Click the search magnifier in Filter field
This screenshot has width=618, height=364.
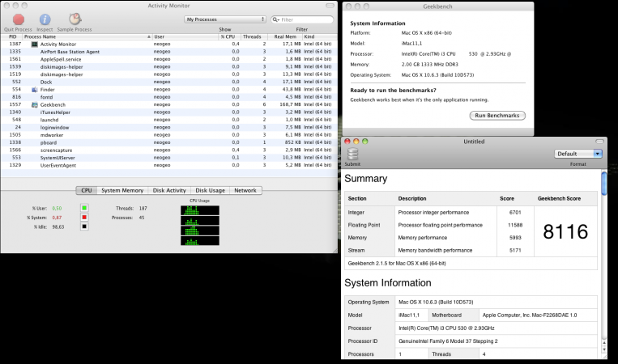point(276,19)
